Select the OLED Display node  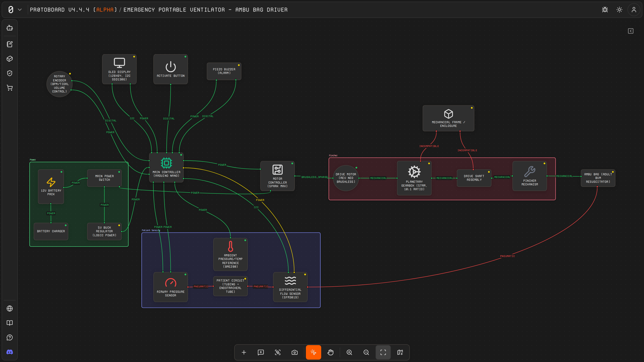tap(119, 69)
